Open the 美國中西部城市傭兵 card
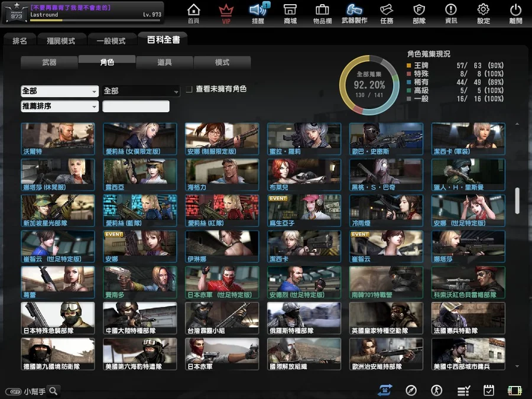This screenshot has width=532, height=399. 468,354
